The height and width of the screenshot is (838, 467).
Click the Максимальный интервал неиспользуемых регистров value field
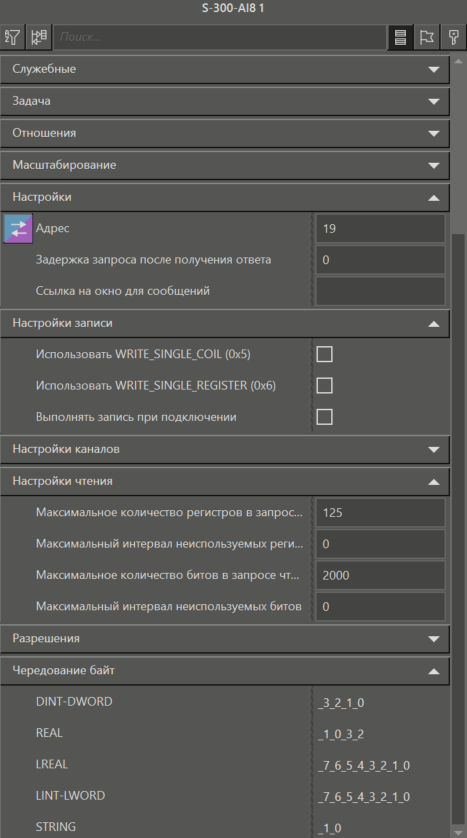point(380,545)
